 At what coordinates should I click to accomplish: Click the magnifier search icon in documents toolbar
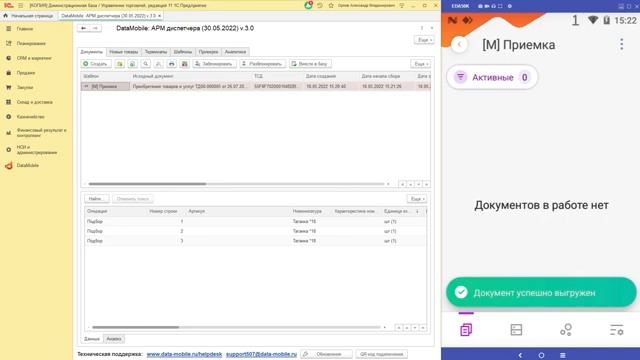pyautogui.click(x=145, y=64)
